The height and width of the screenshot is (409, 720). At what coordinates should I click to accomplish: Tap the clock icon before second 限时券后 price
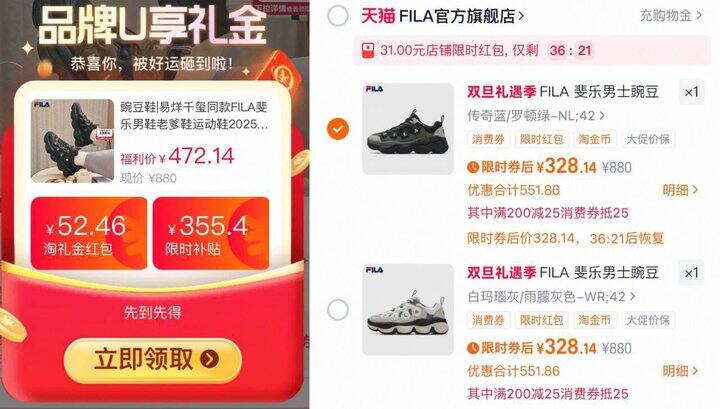tap(473, 348)
